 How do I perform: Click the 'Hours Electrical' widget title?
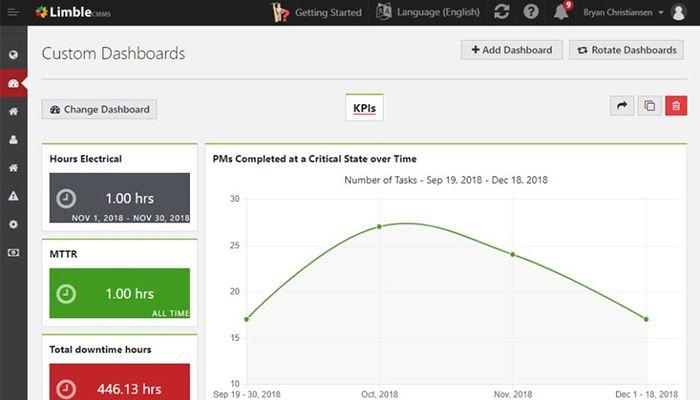coord(86,159)
